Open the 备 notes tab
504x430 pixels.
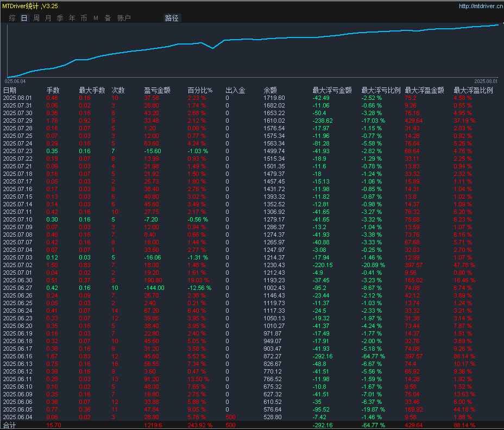pos(108,18)
